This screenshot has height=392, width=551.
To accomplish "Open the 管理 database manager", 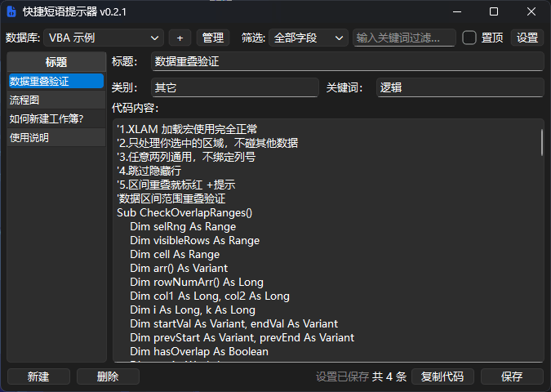I will pyautogui.click(x=213, y=38).
